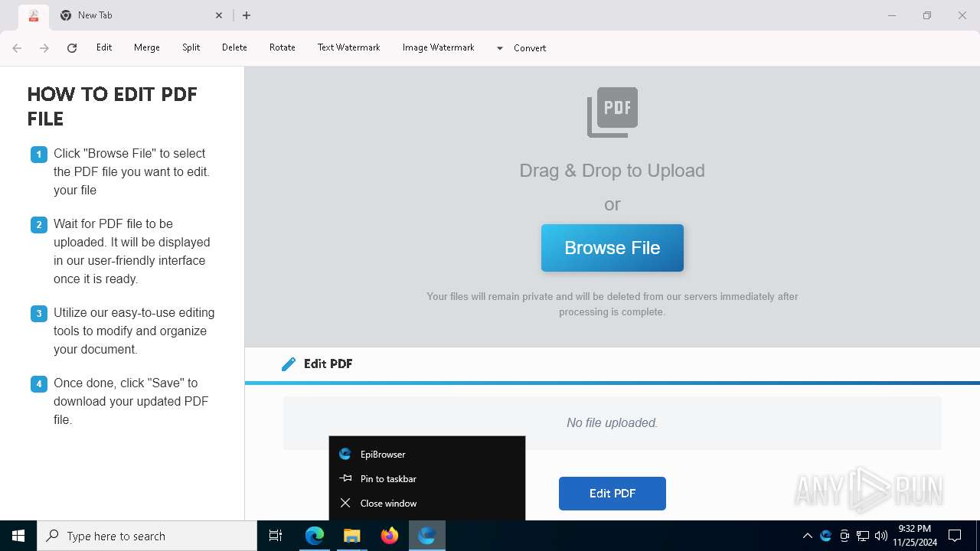Go forward with the forward arrow
980x551 pixels.
tap(44, 47)
